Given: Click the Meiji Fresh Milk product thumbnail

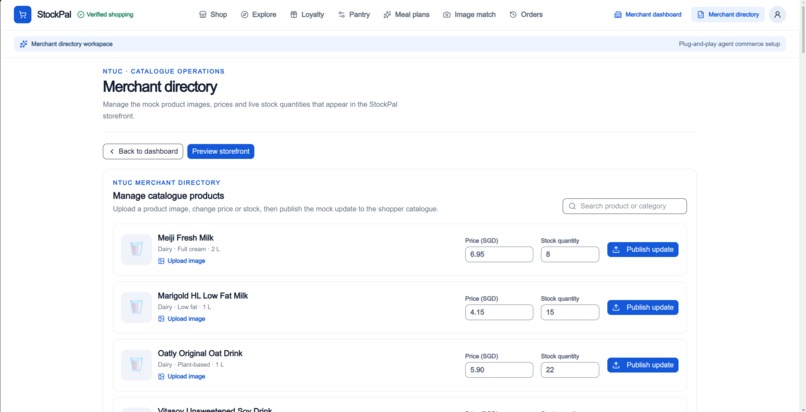Looking at the screenshot, I should pyautogui.click(x=136, y=250).
